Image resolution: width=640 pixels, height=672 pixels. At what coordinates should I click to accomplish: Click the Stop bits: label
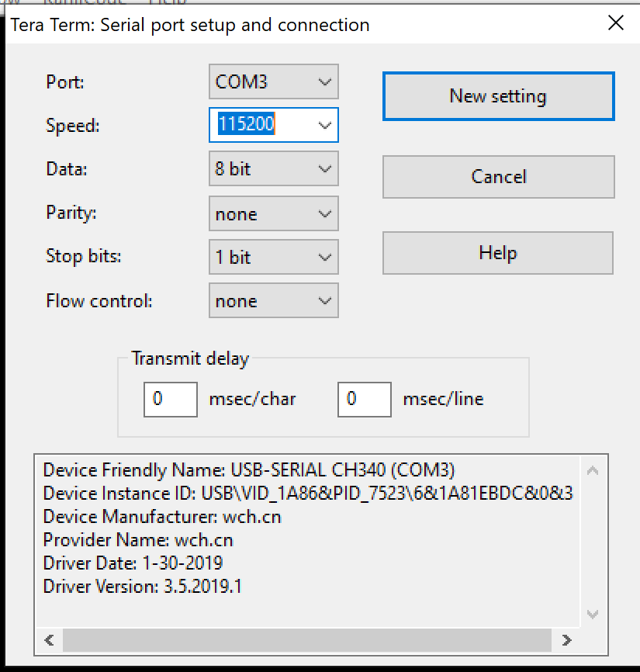(x=84, y=256)
